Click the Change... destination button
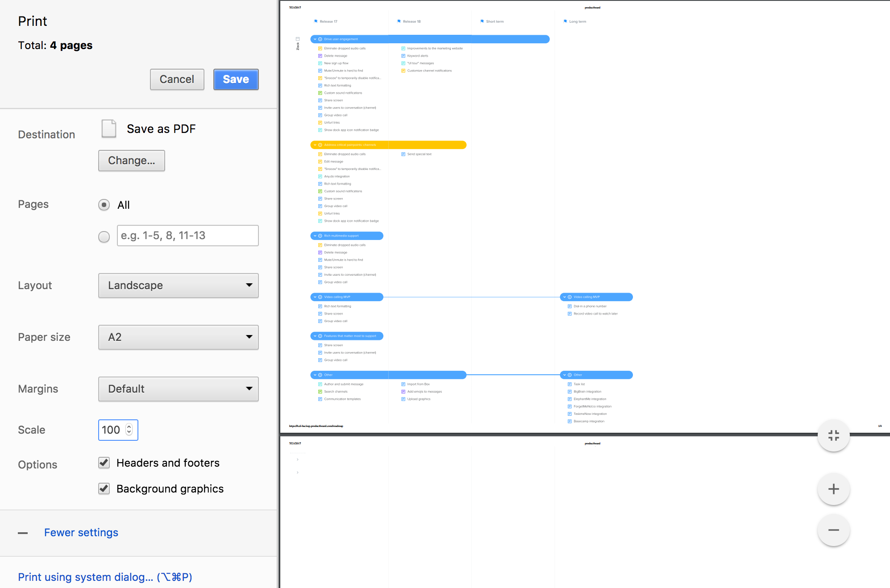Screen dimensions: 890x588 point(132,161)
